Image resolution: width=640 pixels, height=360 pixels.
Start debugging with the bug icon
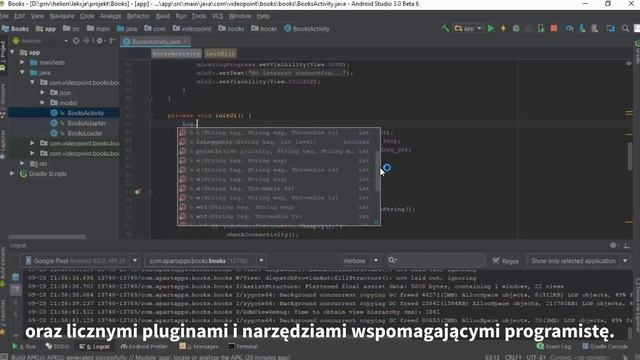click(516, 28)
